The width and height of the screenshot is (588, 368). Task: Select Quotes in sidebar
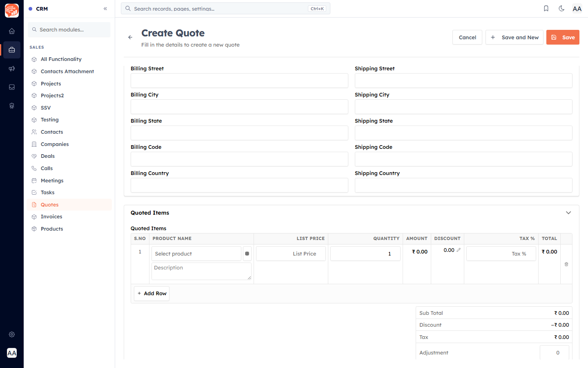click(69, 205)
